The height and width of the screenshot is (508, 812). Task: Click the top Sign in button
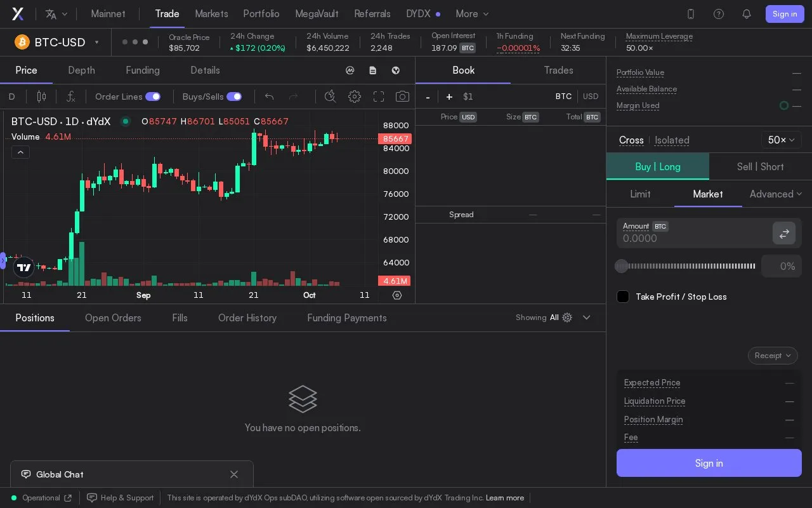pos(785,14)
